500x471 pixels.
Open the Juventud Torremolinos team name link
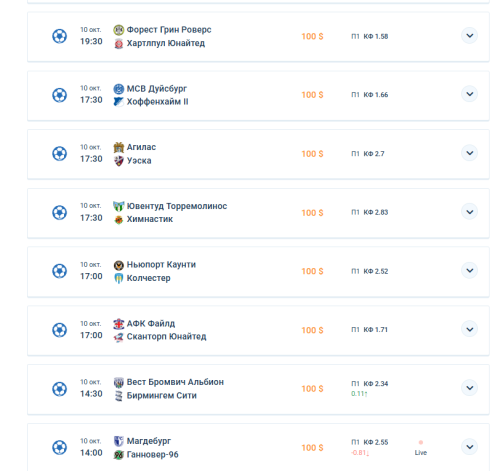pyautogui.click(x=177, y=206)
